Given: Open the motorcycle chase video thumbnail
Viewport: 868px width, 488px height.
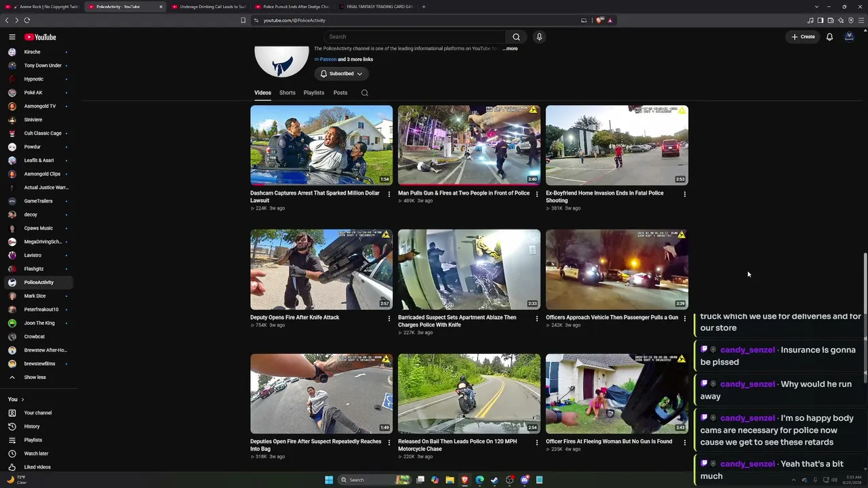Looking at the screenshot, I should [x=469, y=394].
